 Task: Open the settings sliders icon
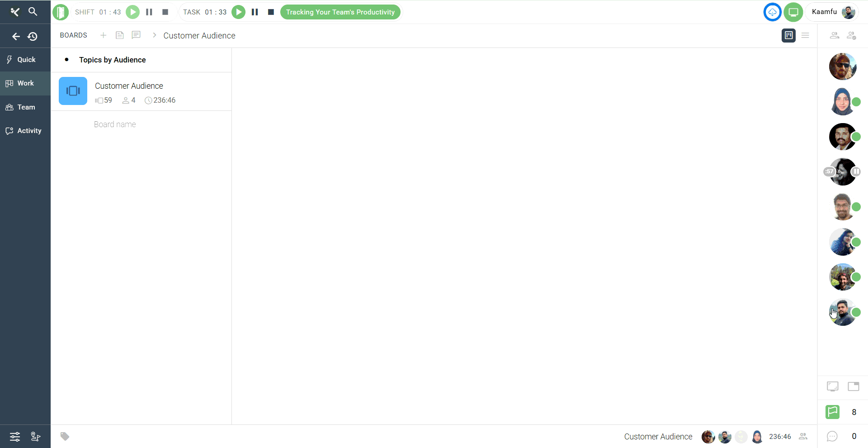point(15,437)
